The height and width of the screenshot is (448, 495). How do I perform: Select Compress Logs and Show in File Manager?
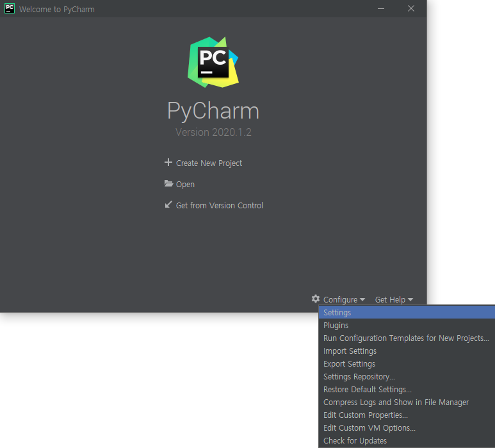click(407, 402)
